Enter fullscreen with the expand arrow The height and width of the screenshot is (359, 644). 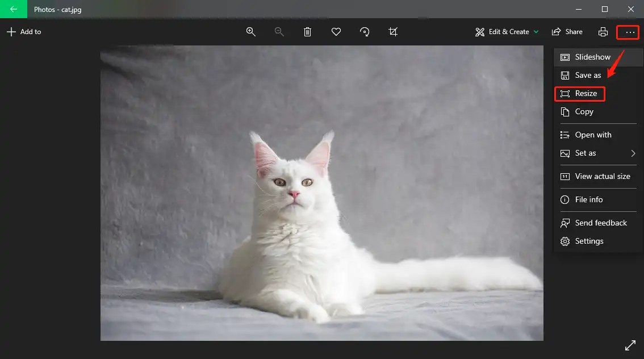pyautogui.click(x=630, y=345)
